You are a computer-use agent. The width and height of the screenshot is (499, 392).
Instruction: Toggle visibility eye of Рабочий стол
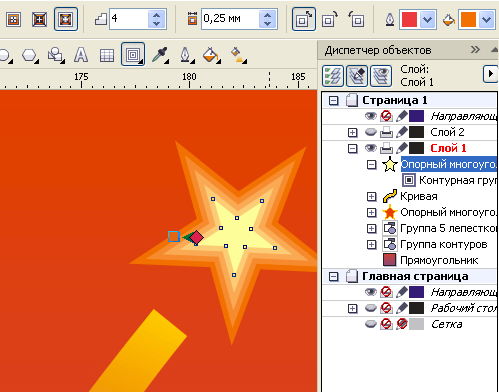(371, 308)
